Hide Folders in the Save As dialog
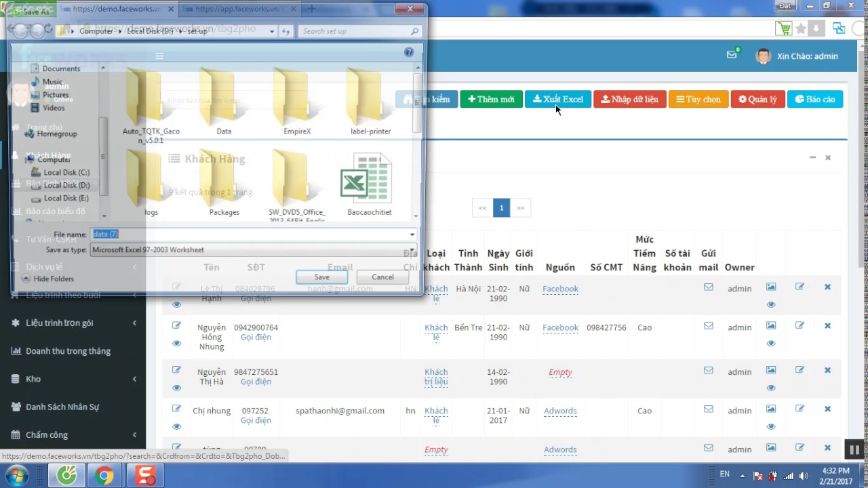The height and width of the screenshot is (488, 868). (x=47, y=279)
